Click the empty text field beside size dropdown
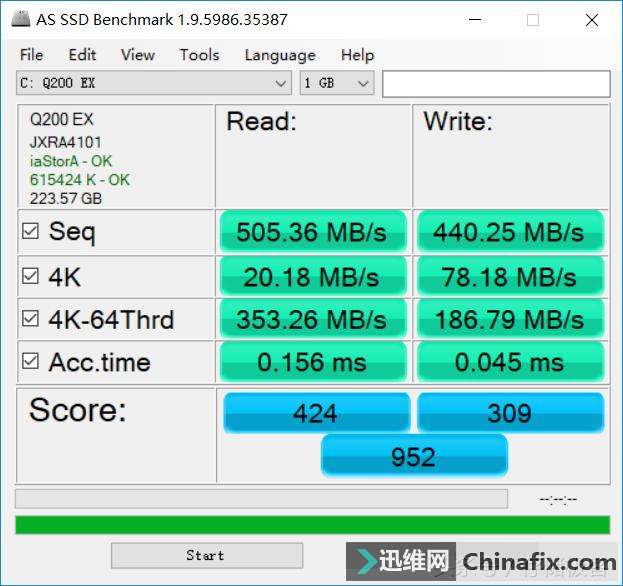 [x=496, y=83]
